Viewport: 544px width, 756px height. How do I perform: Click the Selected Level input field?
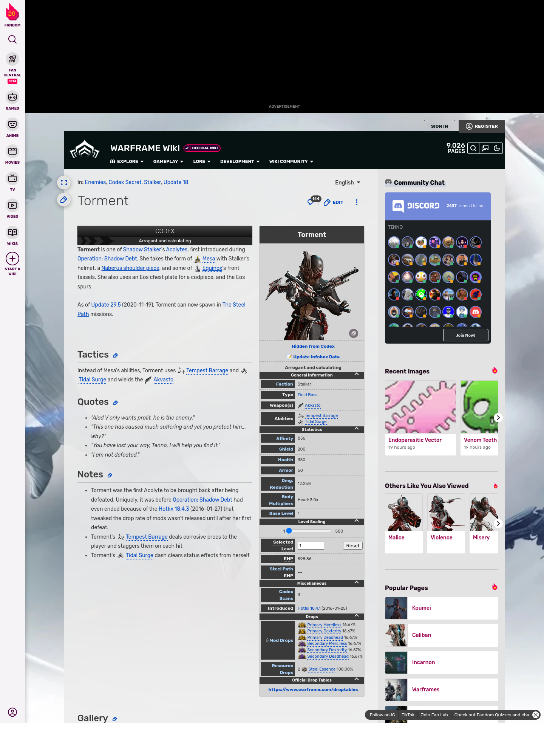pos(311,545)
